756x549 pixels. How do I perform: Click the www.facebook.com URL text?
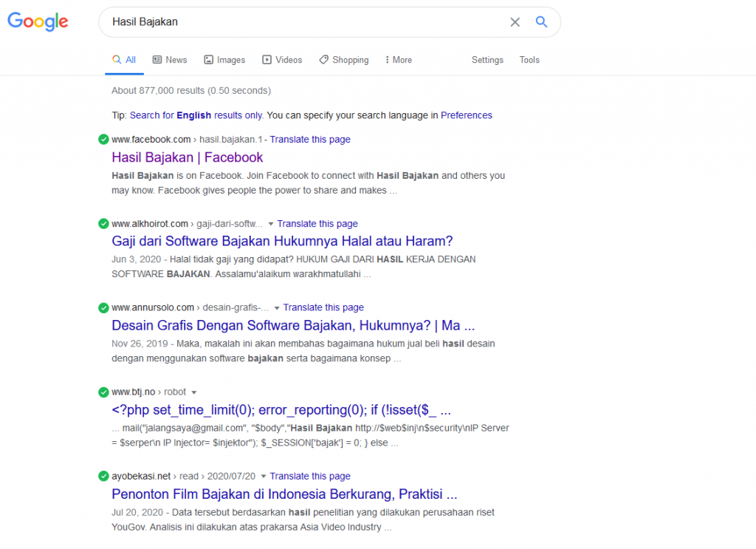[151, 140]
